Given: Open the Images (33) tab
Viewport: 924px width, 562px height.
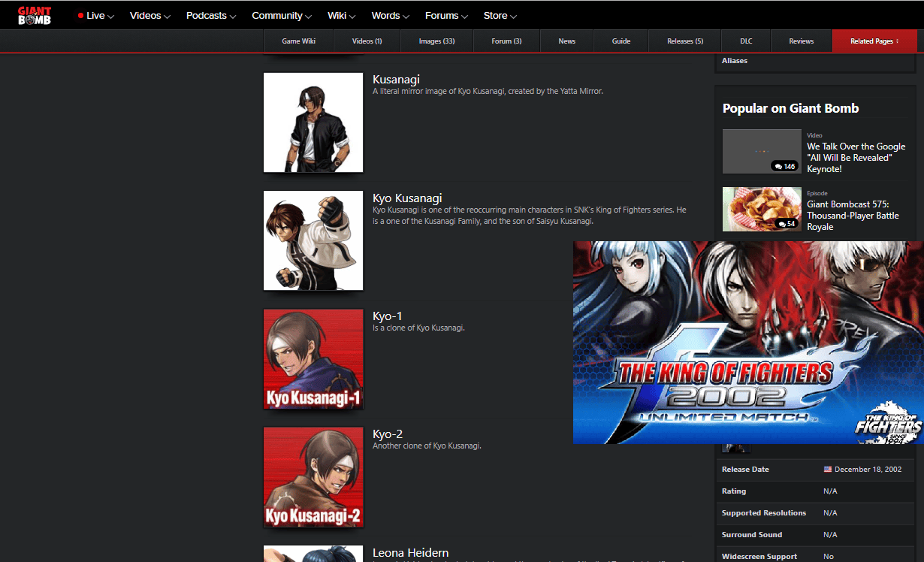Looking at the screenshot, I should [436, 41].
